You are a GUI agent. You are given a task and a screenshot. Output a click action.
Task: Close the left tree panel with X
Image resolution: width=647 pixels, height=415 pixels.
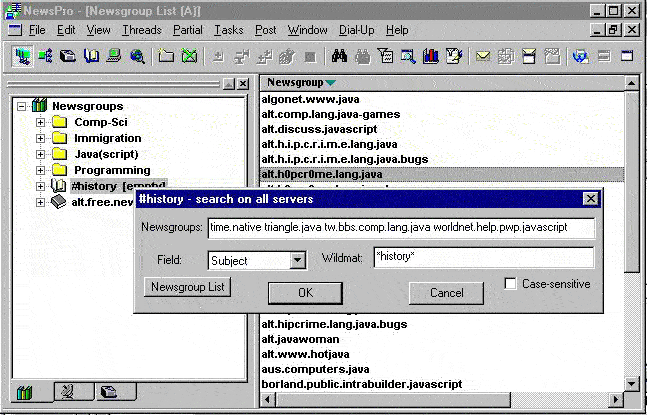(x=243, y=84)
